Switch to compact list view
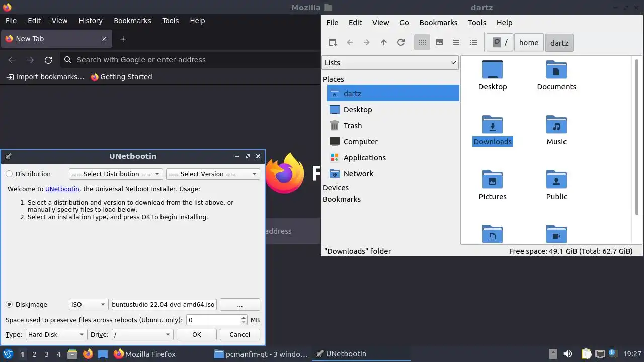The width and height of the screenshot is (644, 362). [x=456, y=43]
